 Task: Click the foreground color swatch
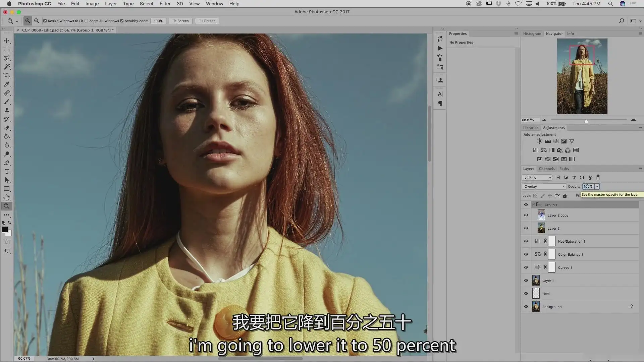5,230
